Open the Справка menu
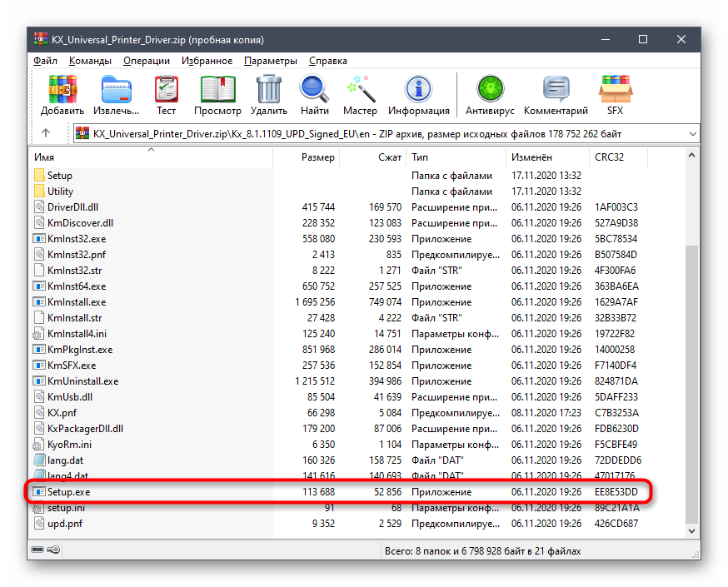This screenshot has width=728, height=587. coord(328,61)
